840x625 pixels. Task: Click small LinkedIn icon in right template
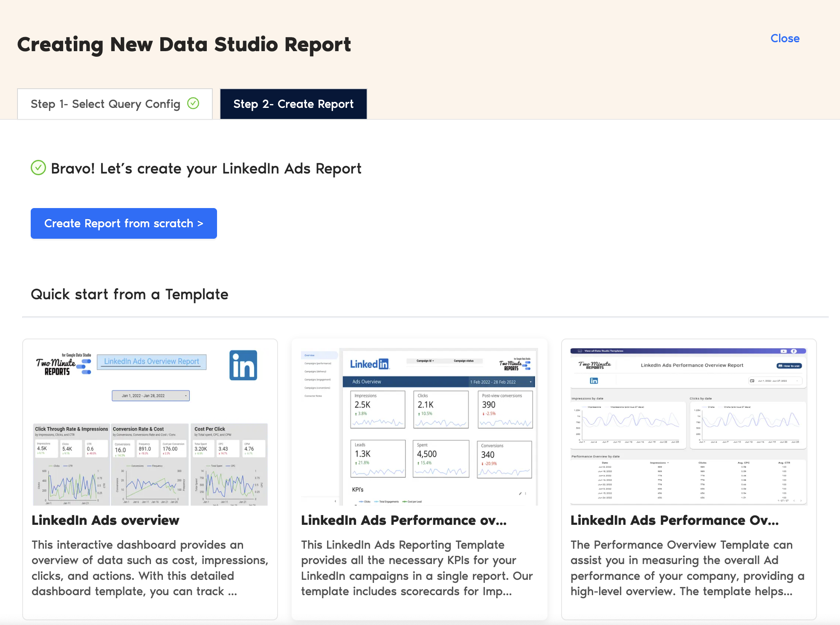click(594, 381)
